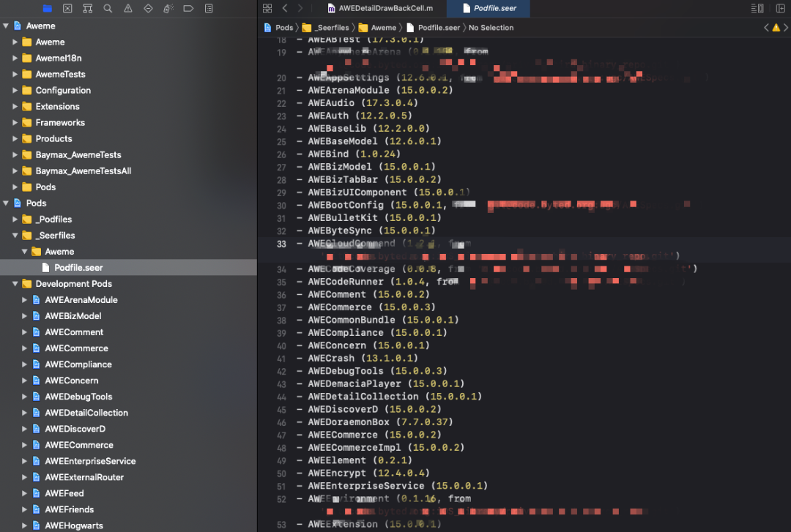Viewport: 791px width, 532px height.
Task: Open the Source Control navigator icon
Action: 67,8
